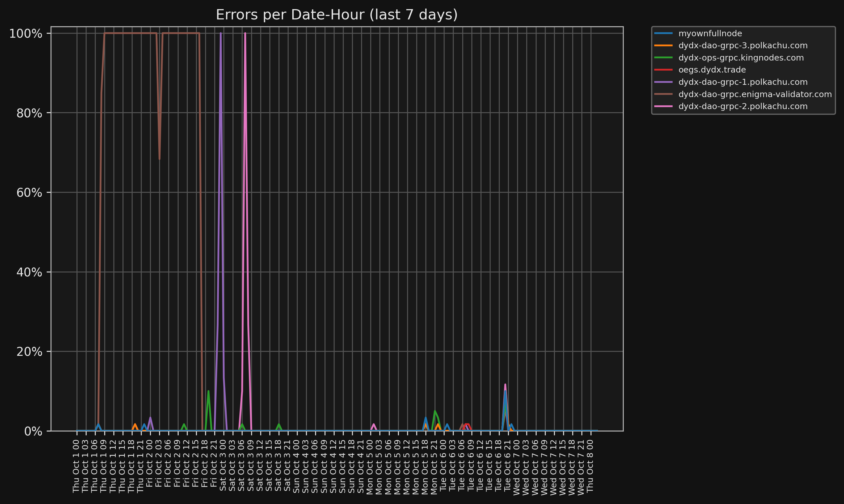Screen dimensions: 844x504
Task: Click x-axis label Sun Oct 4 12
Action: pyautogui.click(x=333, y=466)
